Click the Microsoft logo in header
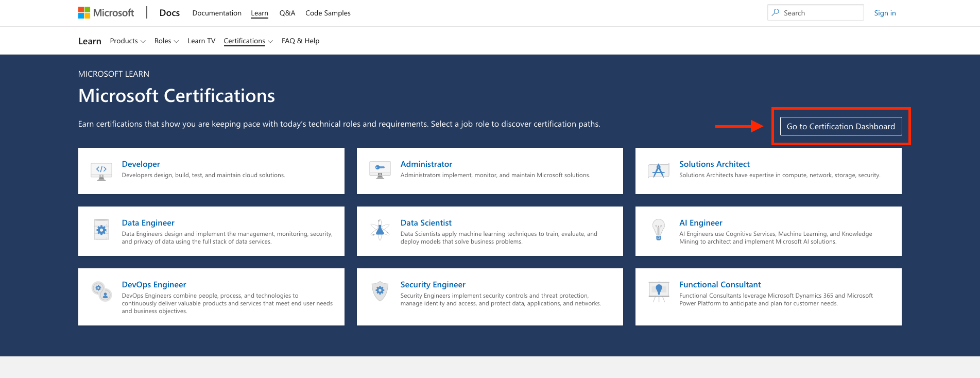 pyautogui.click(x=106, y=13)
